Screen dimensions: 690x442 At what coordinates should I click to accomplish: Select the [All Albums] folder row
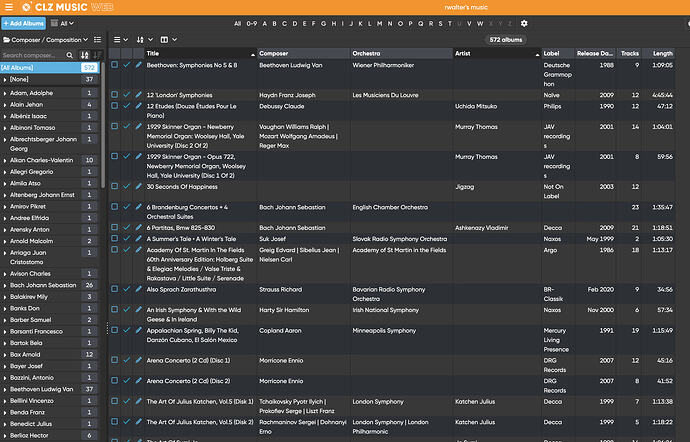click(x=50, y=67)
